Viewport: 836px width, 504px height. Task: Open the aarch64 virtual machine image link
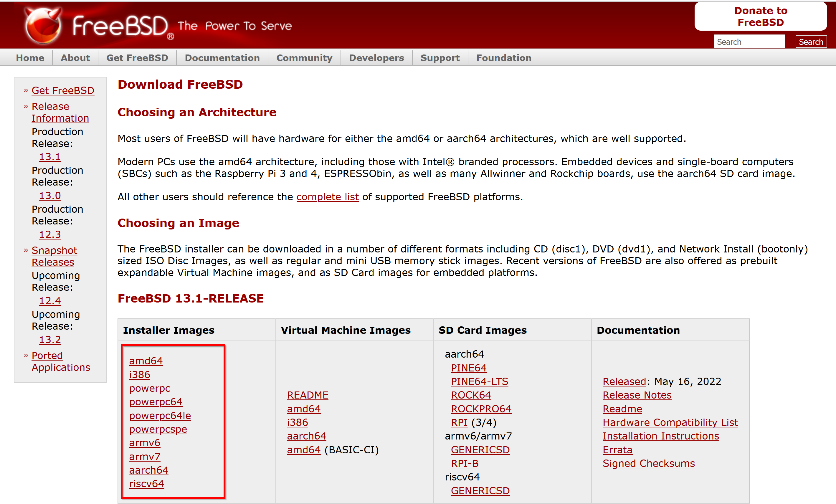306,436
